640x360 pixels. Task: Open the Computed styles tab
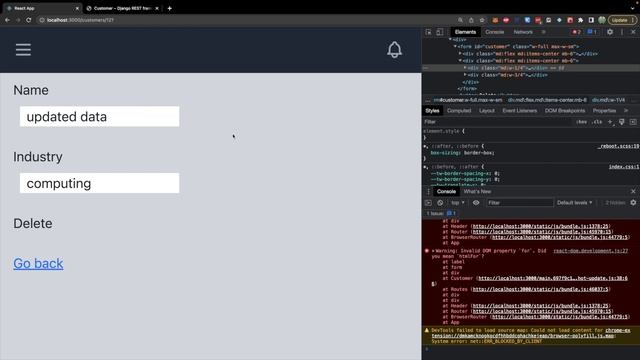coord(459,111)
